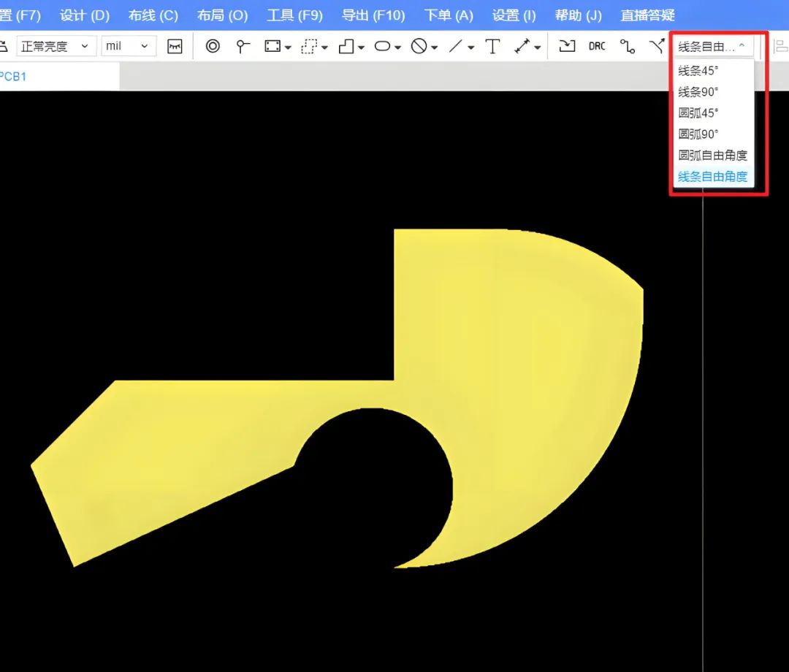Select the via placement tool icon
The width and height of the screenshot is (789, 672).
pyautogui.click(x=213, y=46)
